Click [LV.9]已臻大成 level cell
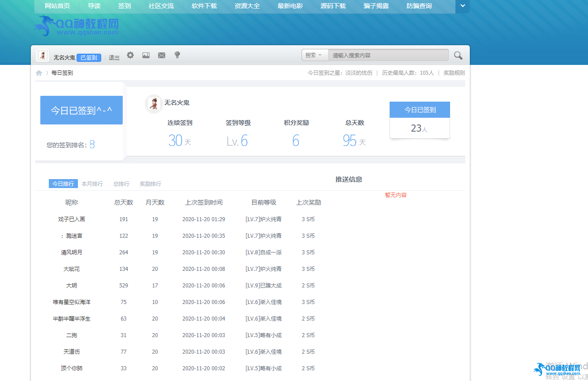The width and height of the screenshot is (588, 381). click(x=264, y=286)
